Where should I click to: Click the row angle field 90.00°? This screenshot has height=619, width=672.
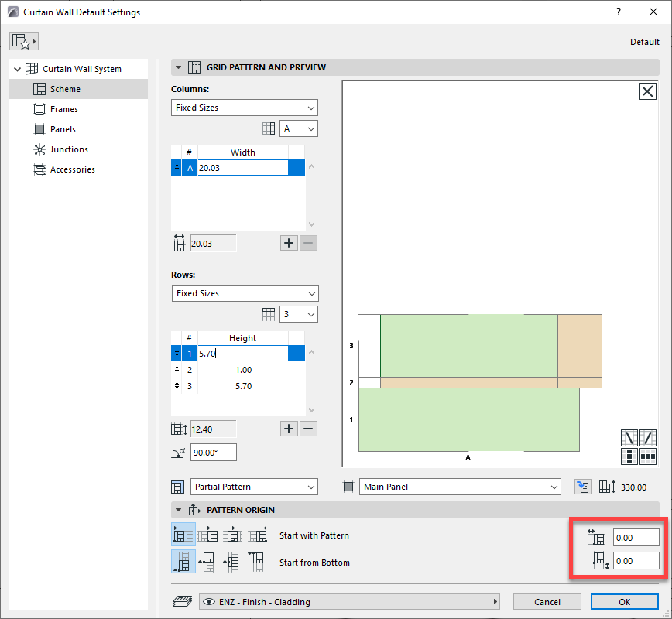click(214, 453)
